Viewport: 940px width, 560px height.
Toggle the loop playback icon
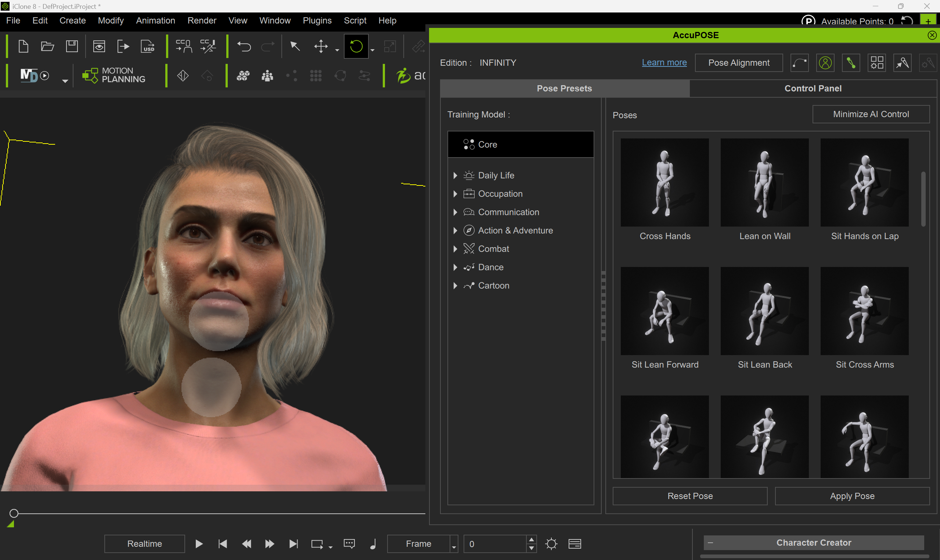(317, 544)
